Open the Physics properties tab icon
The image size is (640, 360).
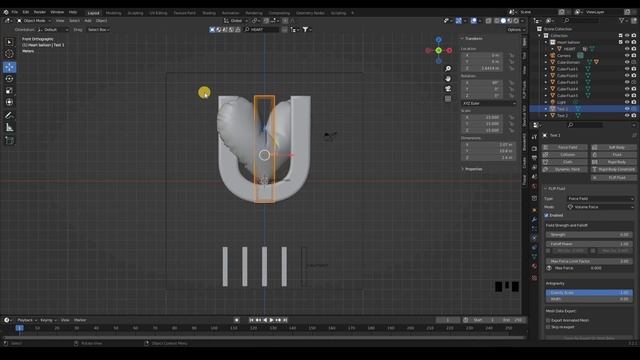pos(534,238)
